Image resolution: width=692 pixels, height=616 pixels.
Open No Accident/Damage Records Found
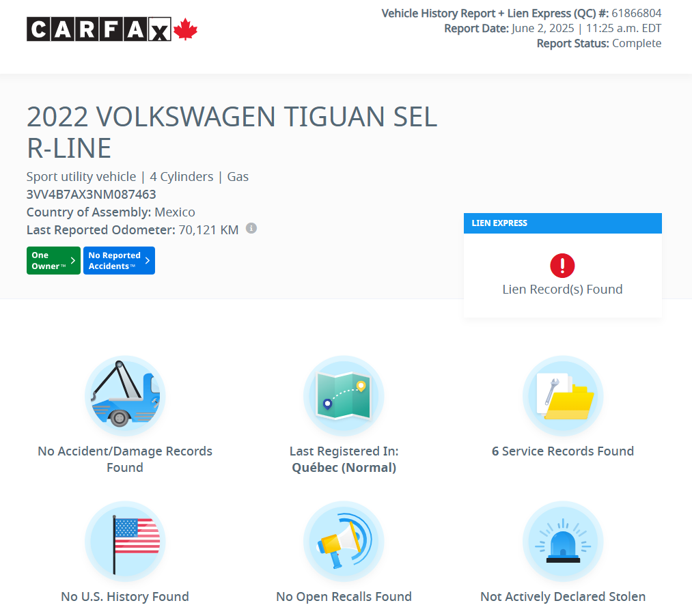[125, 460]
